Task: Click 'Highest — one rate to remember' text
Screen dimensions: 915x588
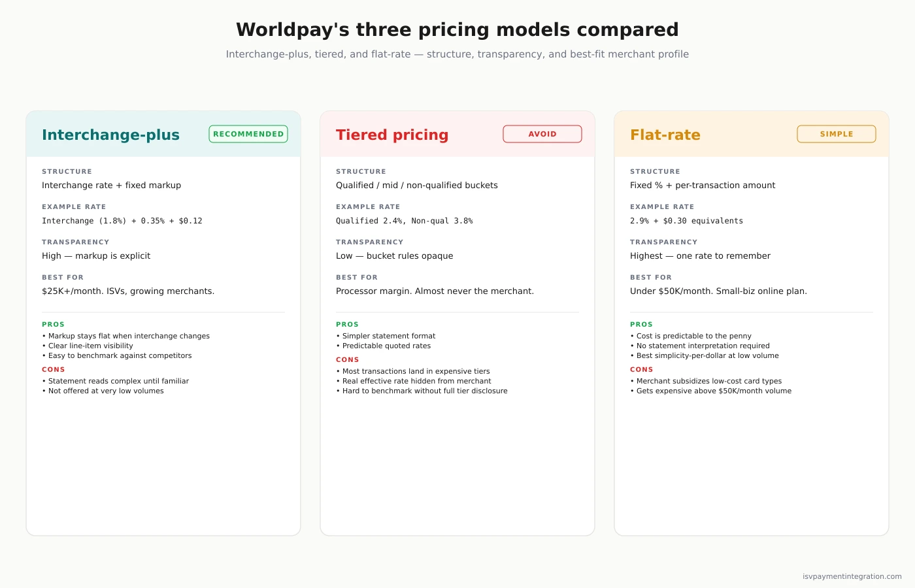Action: point(700,256)
